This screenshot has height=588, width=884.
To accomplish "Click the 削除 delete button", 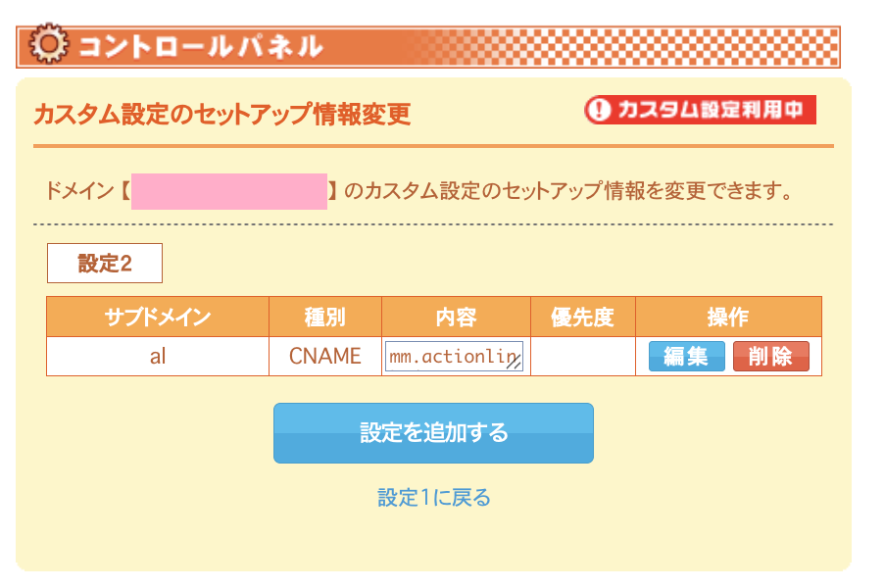I will (x=770, y=357).
